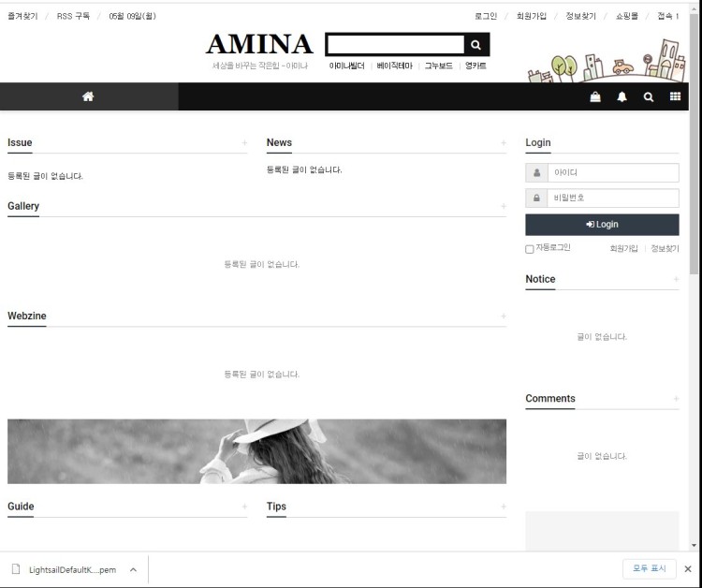Expand the Issue section plus icon
702x588 pixels.
tap(244, 143)
